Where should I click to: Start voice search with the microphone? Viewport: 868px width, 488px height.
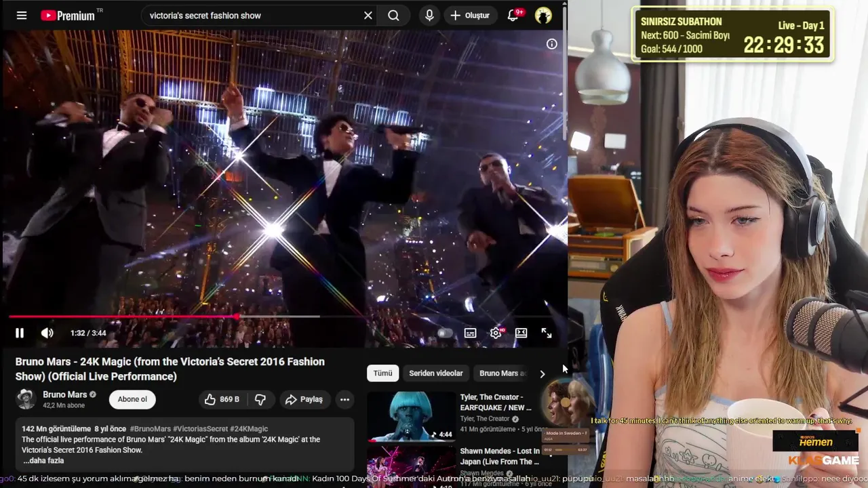pos(429,16)
